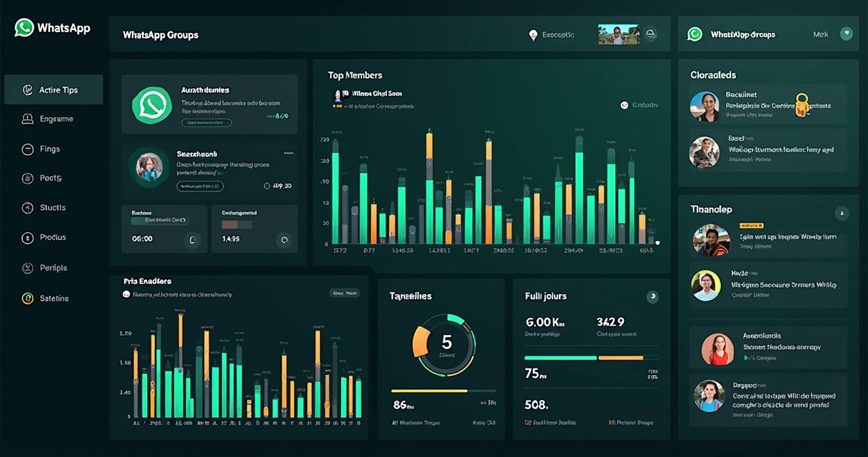The image size is (868, 457).
Task: Open the Dagapo contact avatar
Action: (x=710, y=396)
